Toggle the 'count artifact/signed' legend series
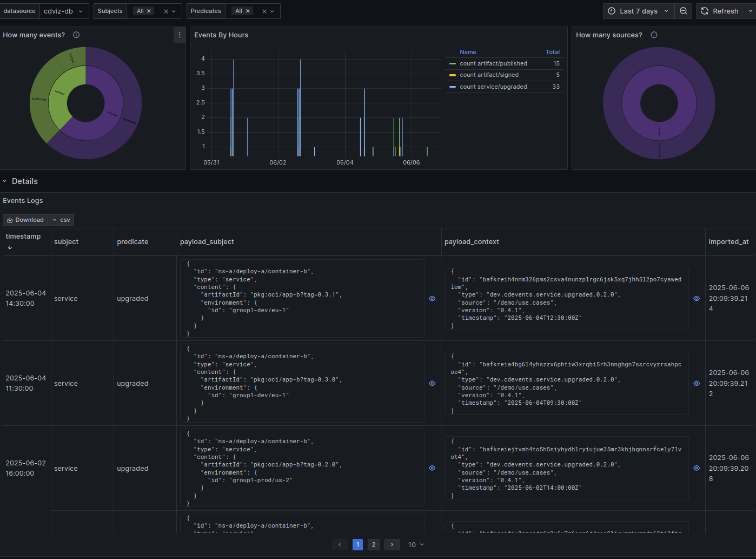 [x=489, y=75]
